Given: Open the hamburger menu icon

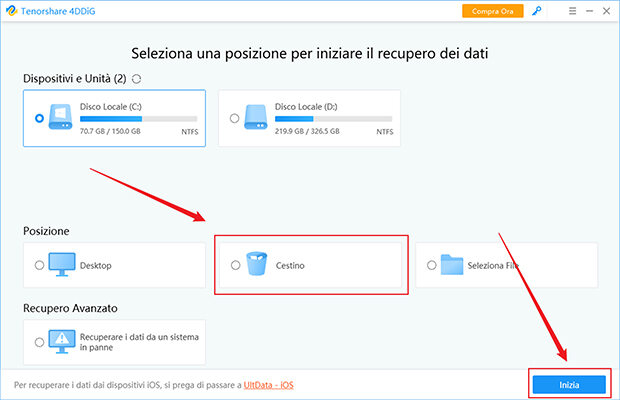Looking at the screenshot, I should click(x=572, y=11).
